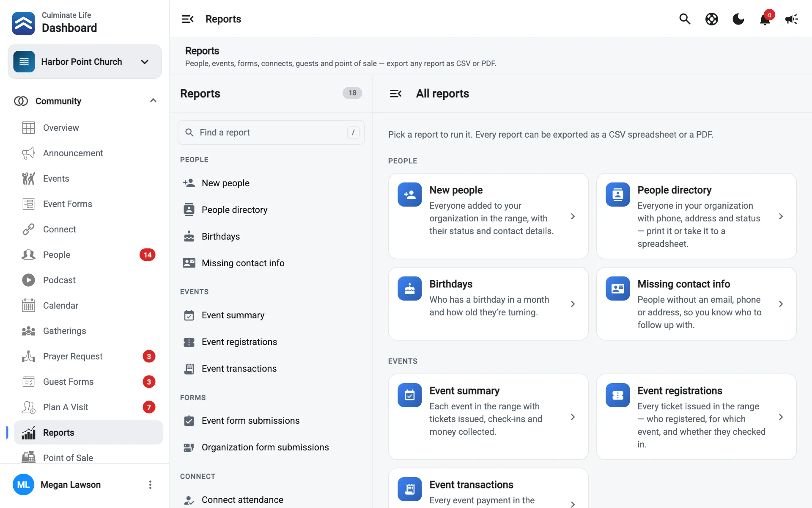Toggle dark mode moon icon

click(738, 19)
